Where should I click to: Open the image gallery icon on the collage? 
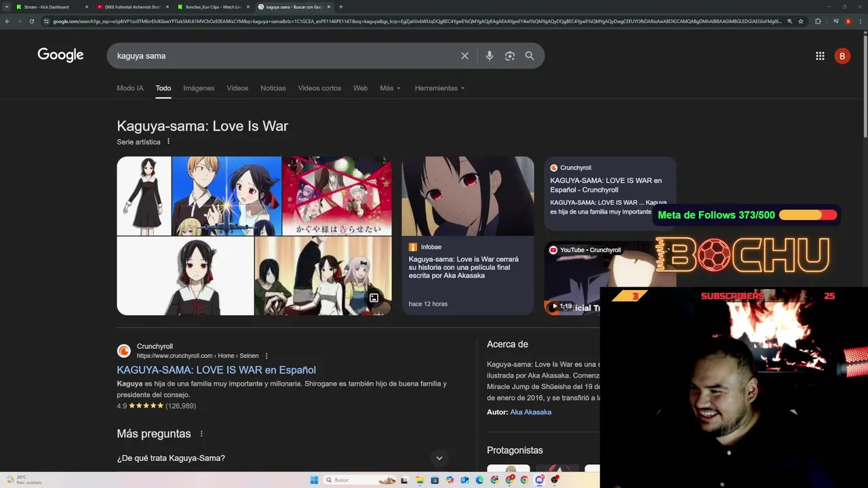(374, 298)
